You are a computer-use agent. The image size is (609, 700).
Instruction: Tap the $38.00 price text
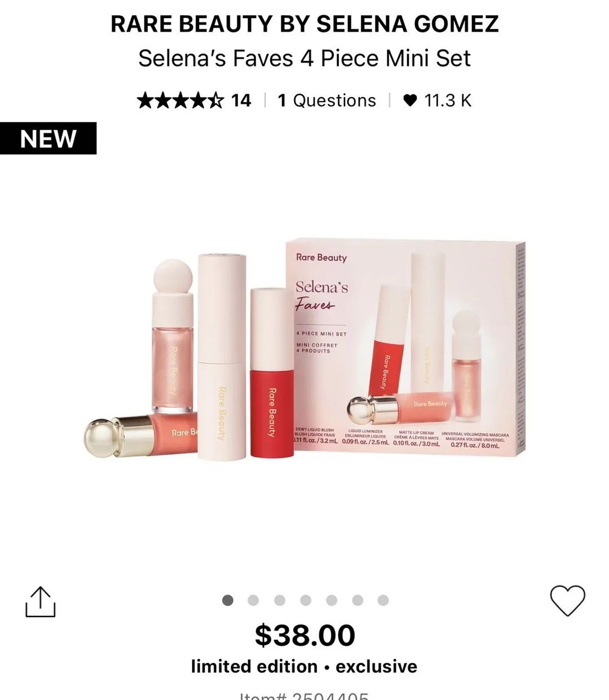click(x=305, y=635)
